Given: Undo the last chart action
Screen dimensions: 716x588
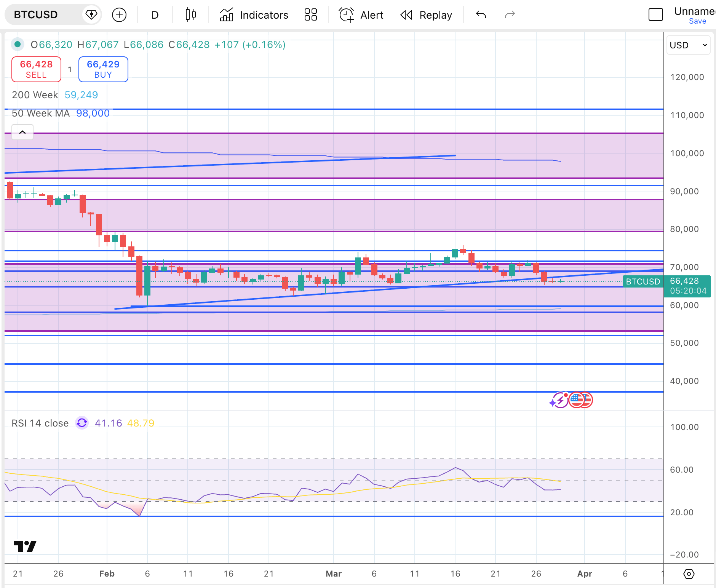Looking at the screenshot, I should pyautogui.click(x=481, y=15).
